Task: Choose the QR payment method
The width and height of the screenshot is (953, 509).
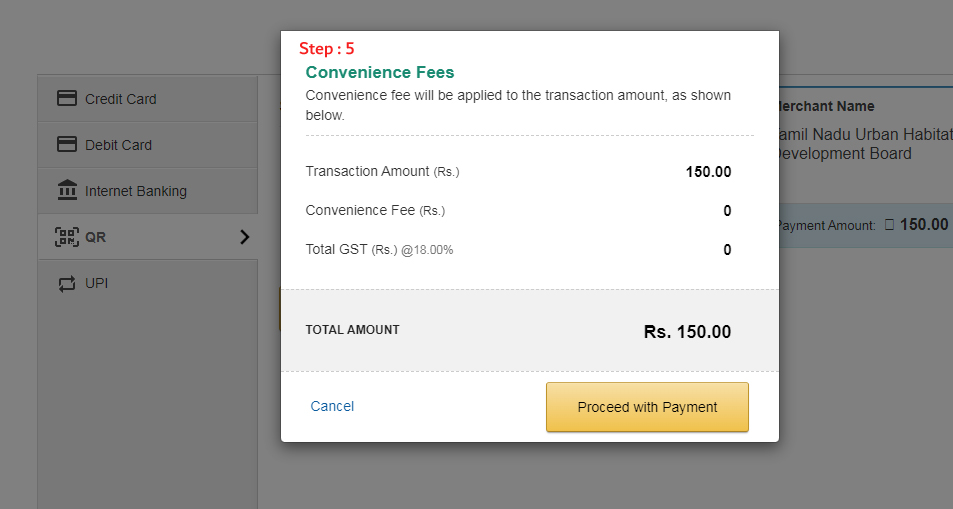Action: tap(148, 237)
